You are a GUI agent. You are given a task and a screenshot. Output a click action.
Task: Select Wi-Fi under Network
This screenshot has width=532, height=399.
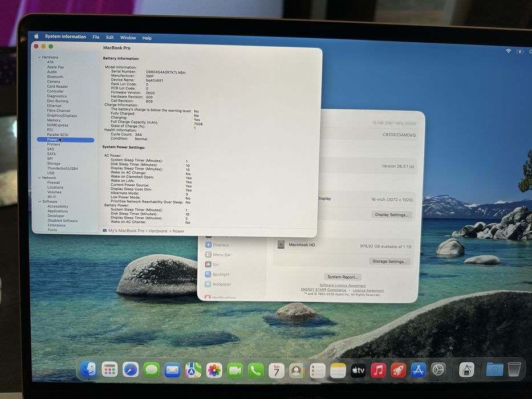(x=51, y=197)
